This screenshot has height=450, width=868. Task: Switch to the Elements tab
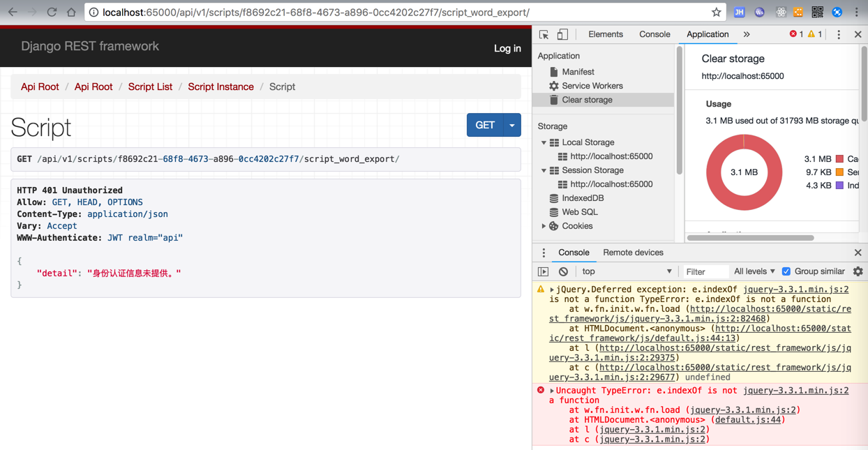pos(606,34)
